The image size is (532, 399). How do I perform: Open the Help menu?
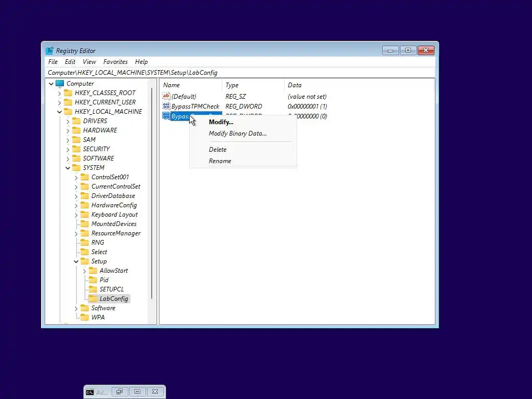coord(141,62)
